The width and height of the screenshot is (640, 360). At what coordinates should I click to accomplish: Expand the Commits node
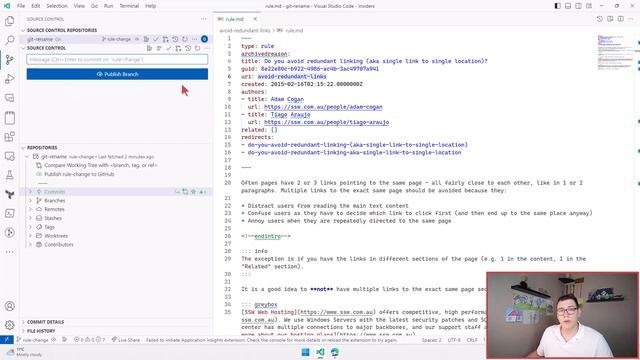tap(30, 192)
